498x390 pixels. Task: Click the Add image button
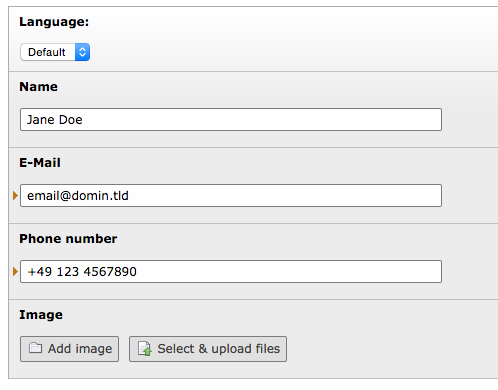69,349
